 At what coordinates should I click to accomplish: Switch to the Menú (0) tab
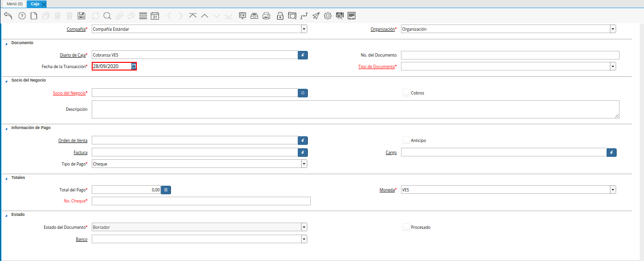[x=14, y=4]
